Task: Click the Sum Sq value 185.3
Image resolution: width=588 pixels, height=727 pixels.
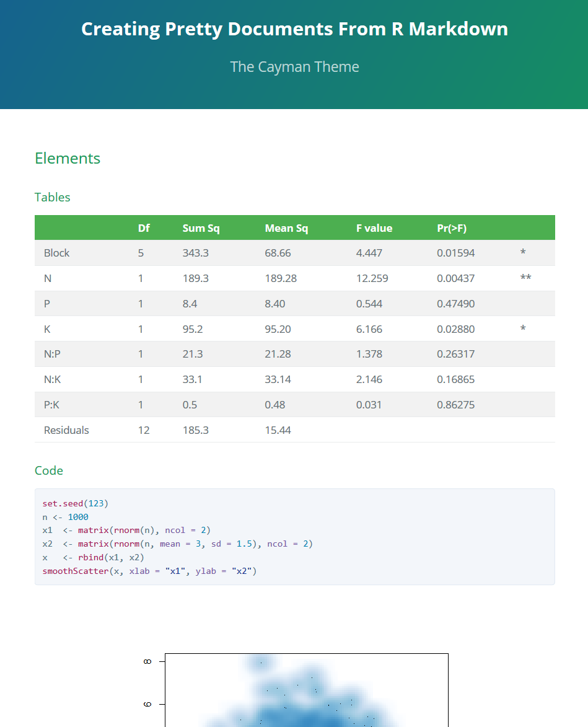Action: click(x=196, y=430)
